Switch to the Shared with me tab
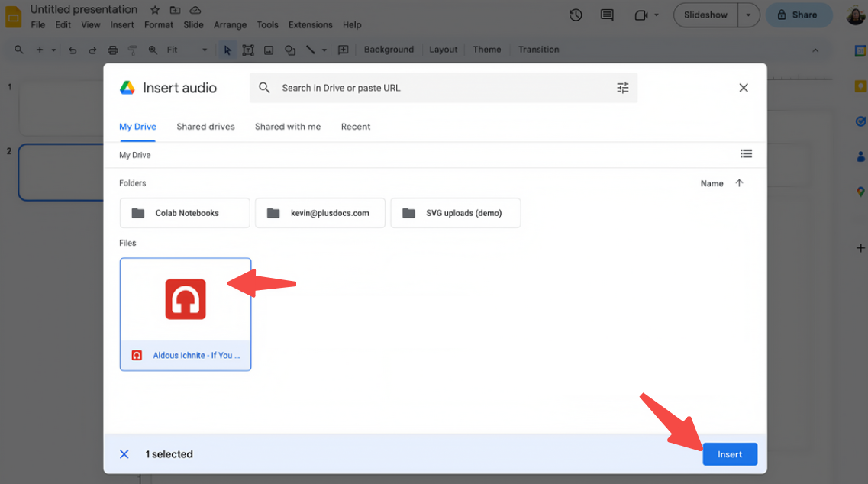Image resolution: width=868 pixels, height=484 pixels. pos(288,127)
